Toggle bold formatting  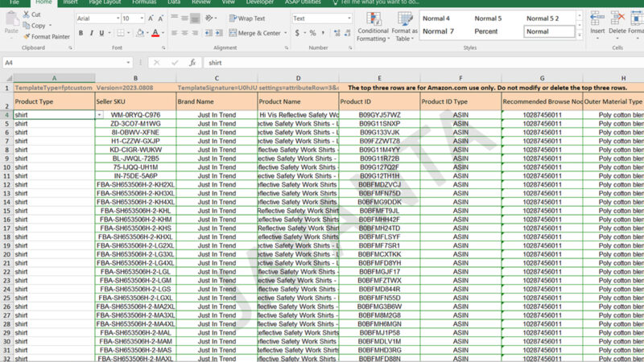81,33
